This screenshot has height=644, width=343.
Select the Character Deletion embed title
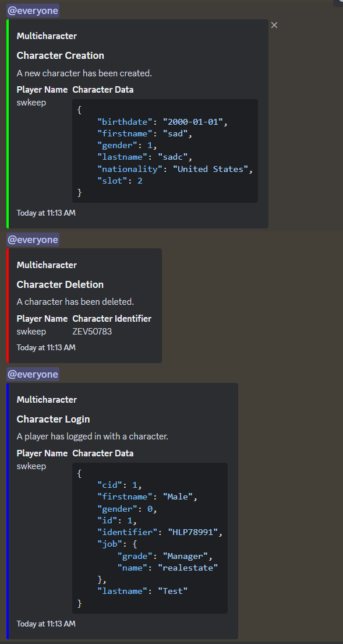[60, 284]
